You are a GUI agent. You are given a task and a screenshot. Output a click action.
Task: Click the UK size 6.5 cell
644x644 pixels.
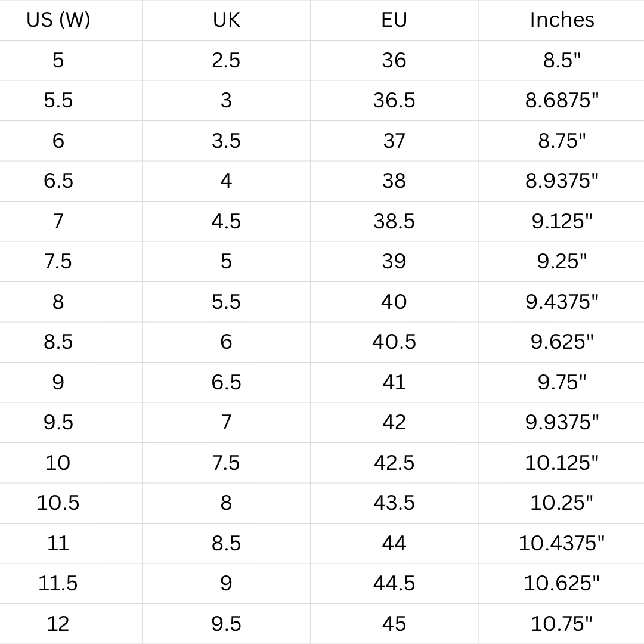click(227, 382)
